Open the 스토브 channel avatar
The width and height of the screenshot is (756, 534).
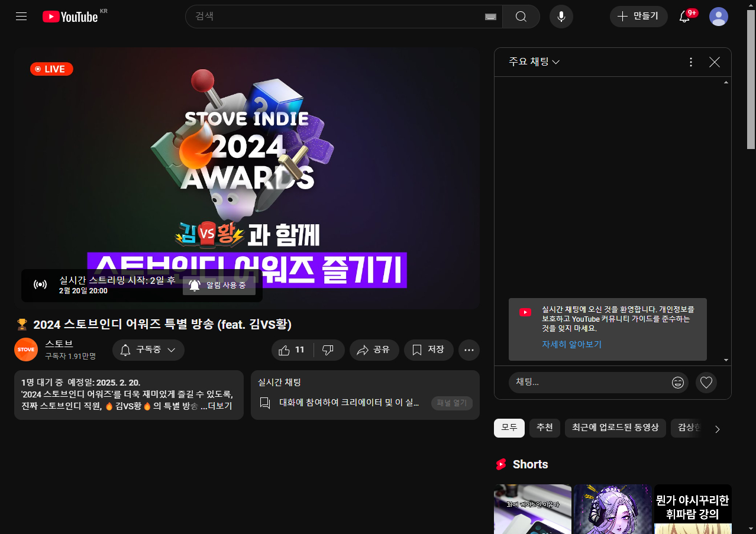point(26,349)
